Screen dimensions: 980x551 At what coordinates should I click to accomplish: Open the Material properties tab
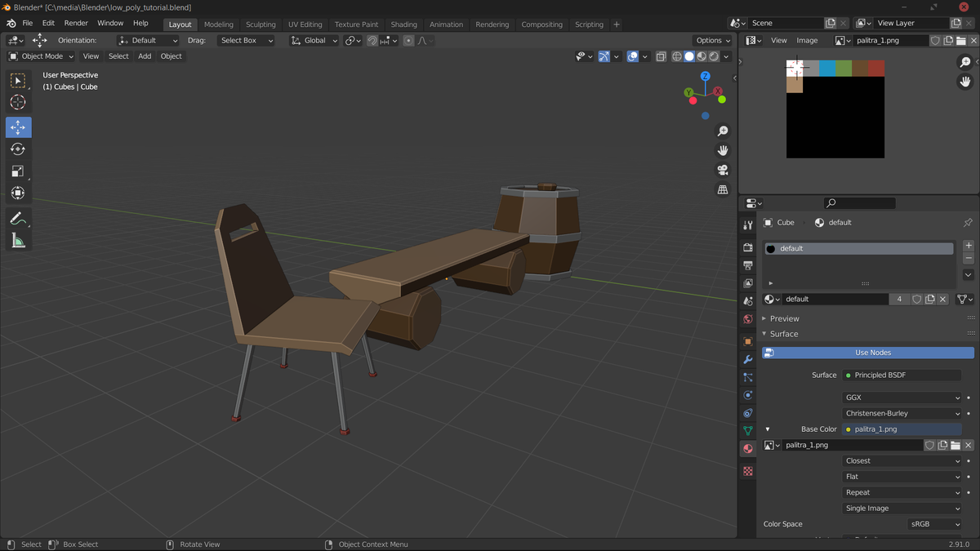click(747, 449)
